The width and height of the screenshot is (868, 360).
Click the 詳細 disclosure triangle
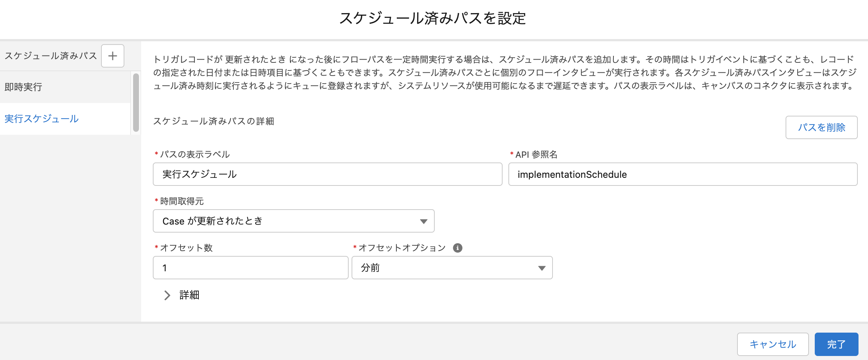coord(167,295)
